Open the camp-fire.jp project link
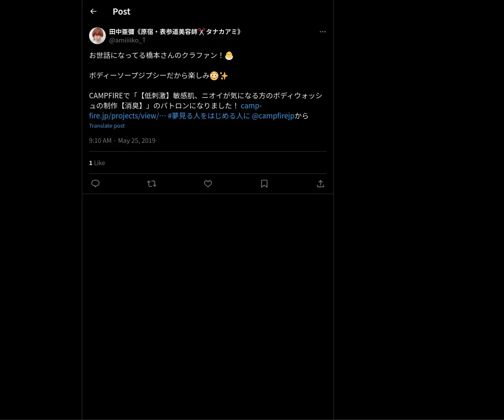The width and height of the screenshot is (504, 420). (x=176, y=110)
